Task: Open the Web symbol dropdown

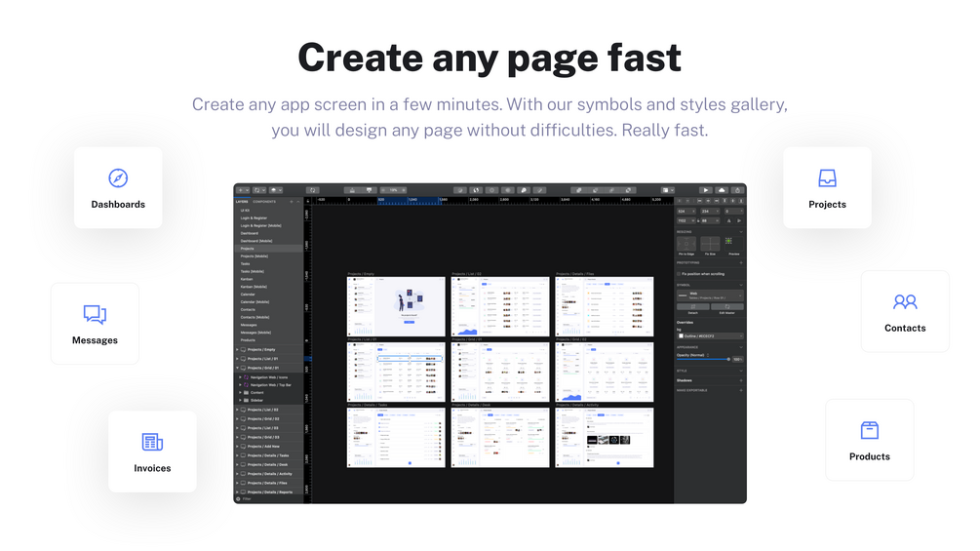Action: point(710,295)
